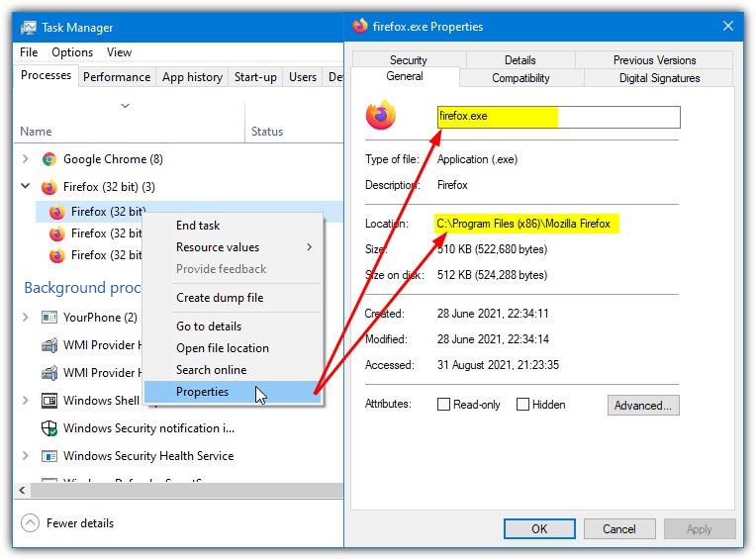Click the Firefox (32 bit) (3) group icon

coord(49,187)
